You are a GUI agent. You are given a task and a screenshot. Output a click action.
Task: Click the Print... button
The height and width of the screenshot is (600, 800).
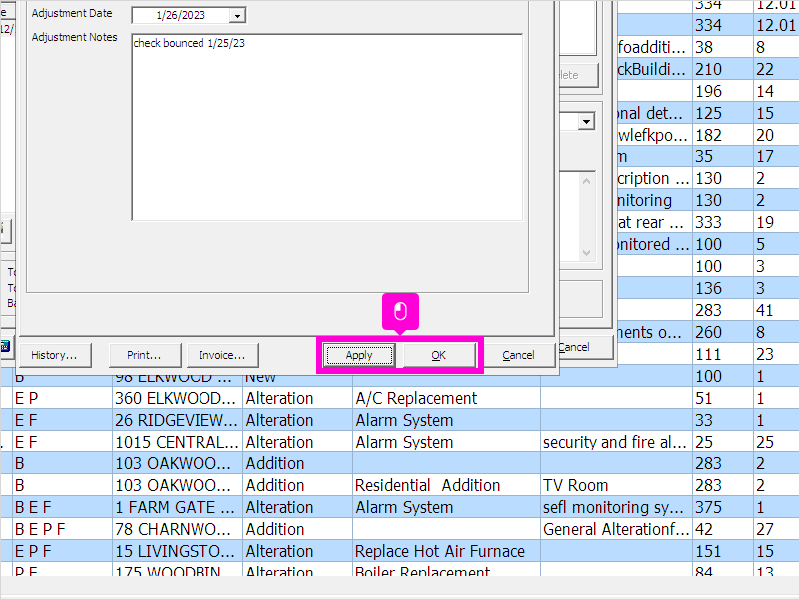click(144, 355)
